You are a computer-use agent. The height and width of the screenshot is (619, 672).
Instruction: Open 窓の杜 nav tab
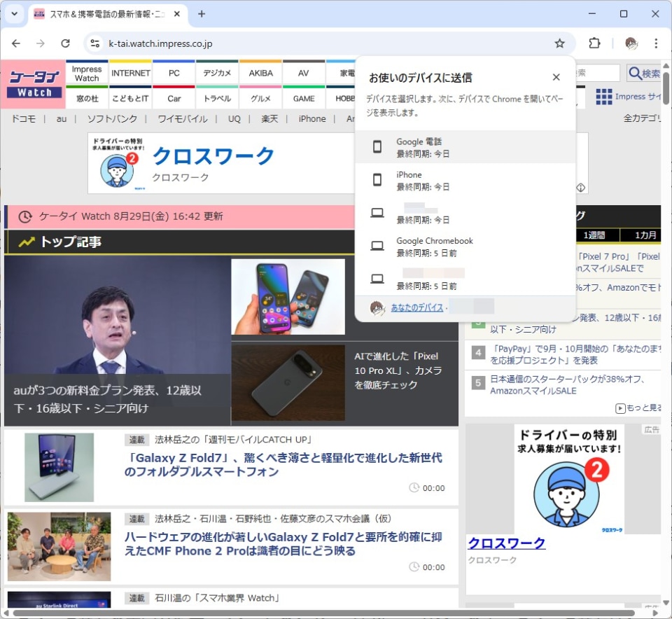point(87,99)
